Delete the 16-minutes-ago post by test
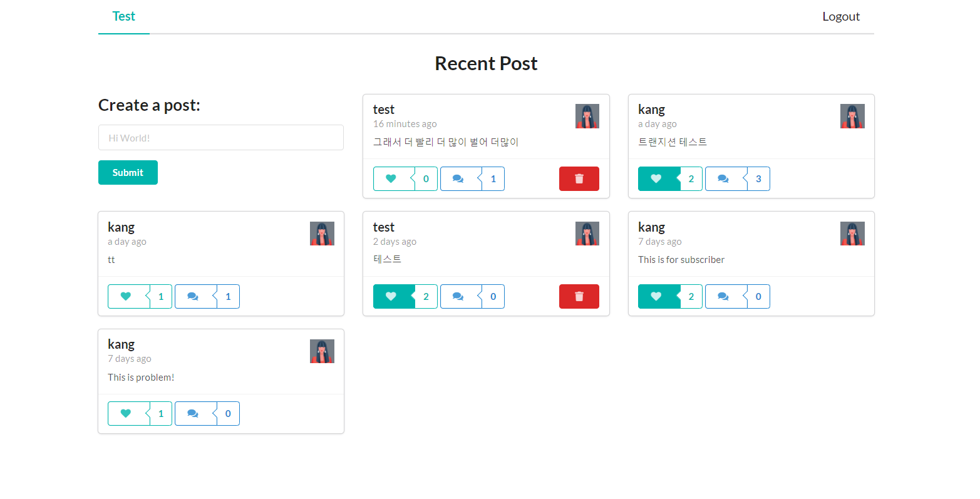The image size is (980, 499). click(579, 178)
